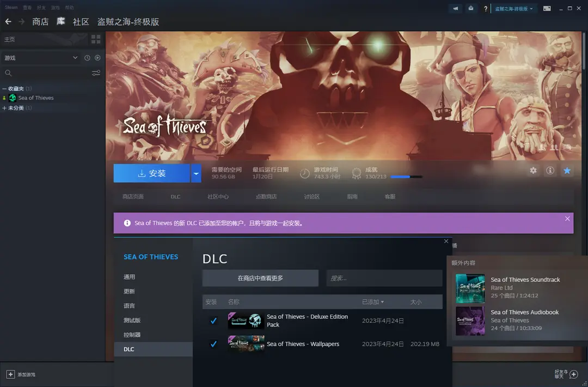
Task: Open the inbox envelope icon
Action: [470, 8]
